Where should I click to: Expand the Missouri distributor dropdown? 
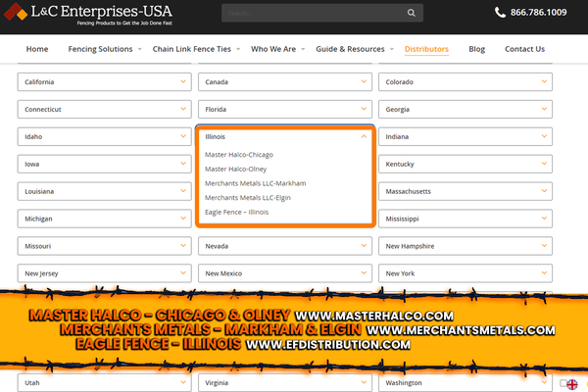coord(105,246)
